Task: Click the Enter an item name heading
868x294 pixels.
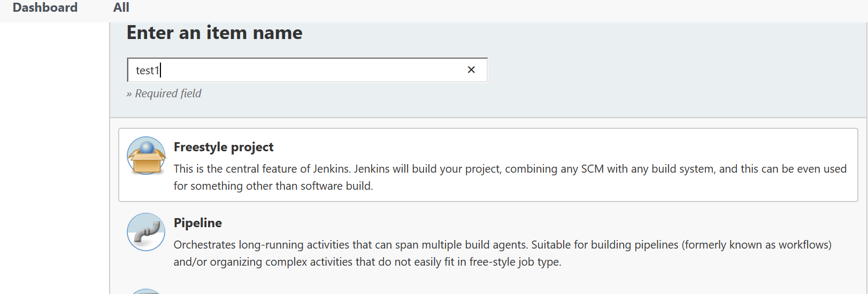Action: tap(214, 33)
